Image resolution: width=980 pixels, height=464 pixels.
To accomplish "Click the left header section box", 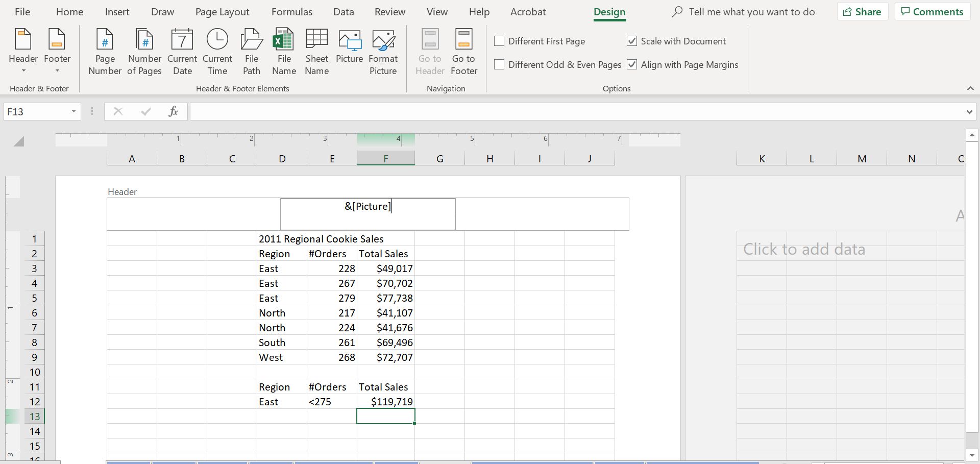I will click(193, 214).
